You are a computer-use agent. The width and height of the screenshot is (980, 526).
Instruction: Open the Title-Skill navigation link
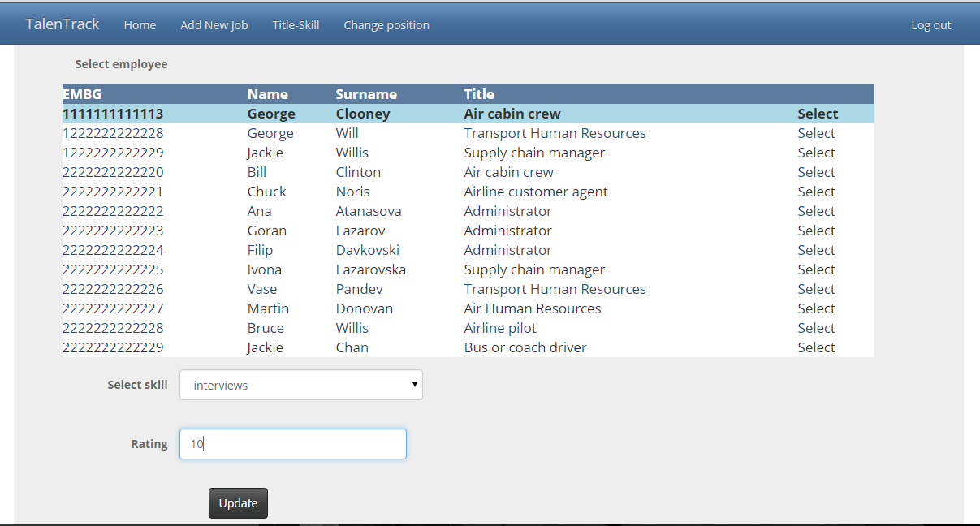coord(296,25)
